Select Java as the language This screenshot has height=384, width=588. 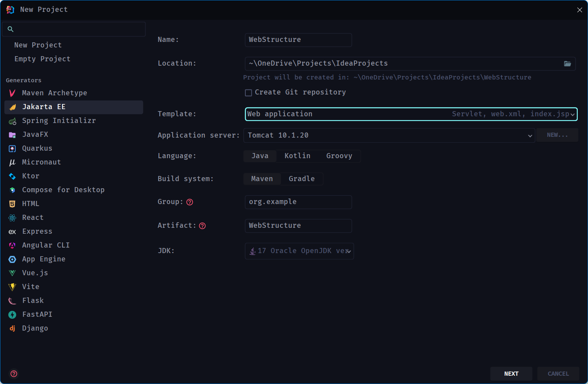260,156
